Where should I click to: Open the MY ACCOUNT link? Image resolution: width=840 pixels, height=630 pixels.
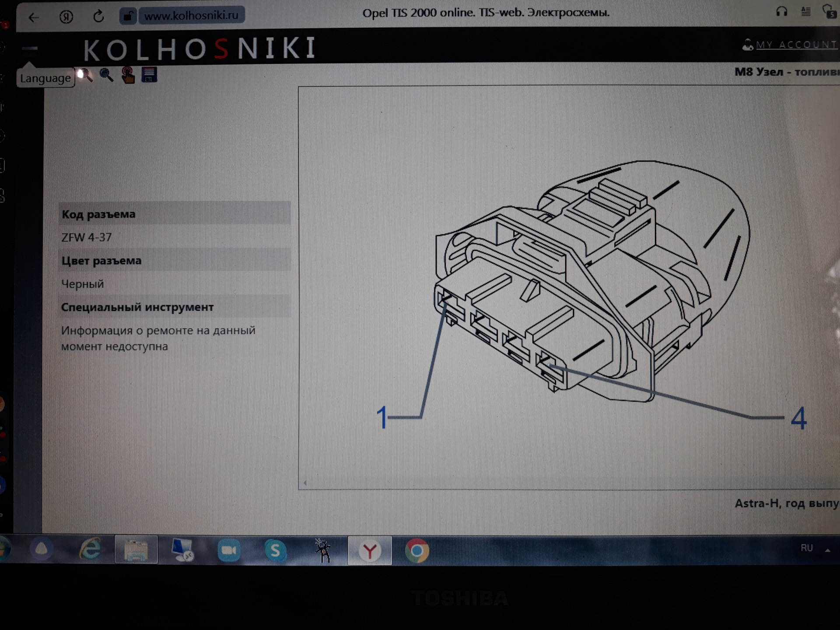[x=795, y=45]
